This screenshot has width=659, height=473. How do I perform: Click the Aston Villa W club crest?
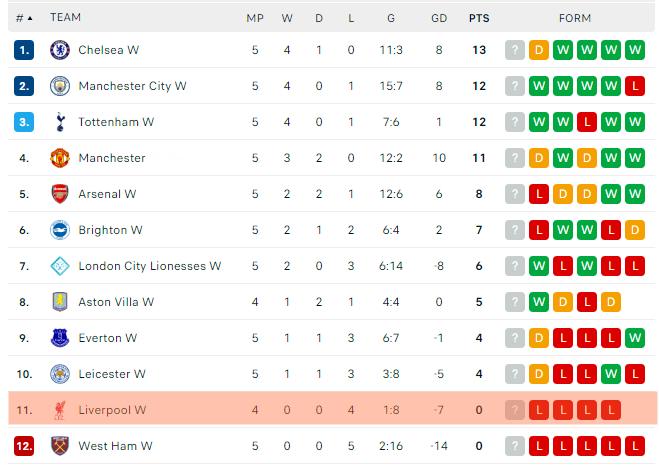coord(60,302)
